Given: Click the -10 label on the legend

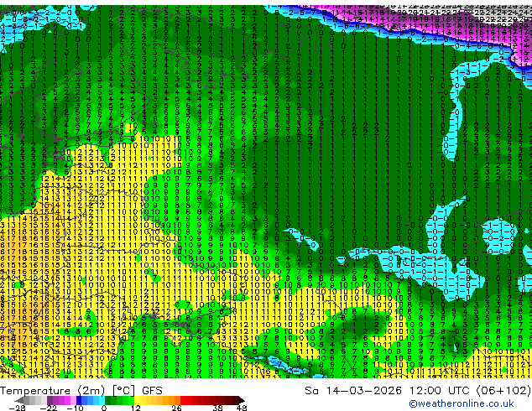Looking at the screenshot, I should tap(75, 408).
